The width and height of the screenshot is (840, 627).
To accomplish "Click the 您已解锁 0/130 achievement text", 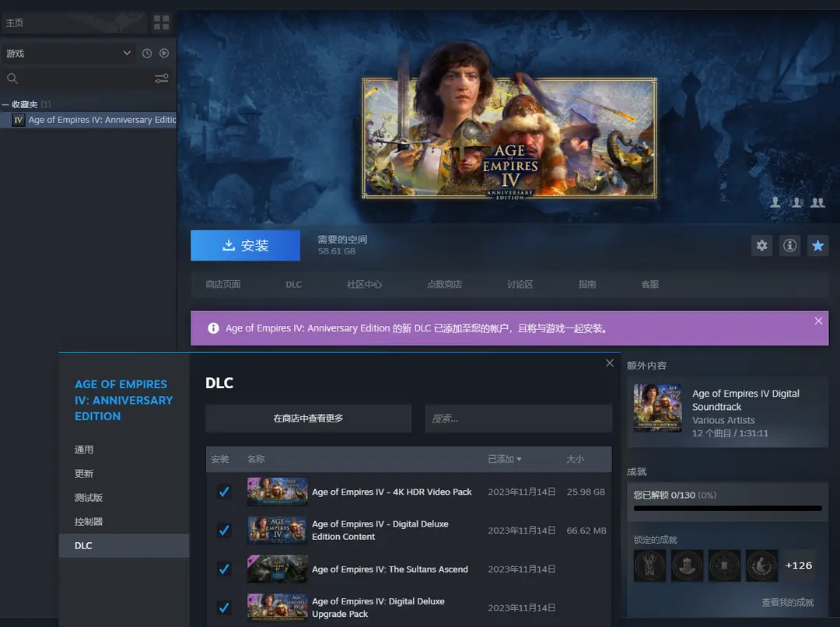I will click(675, 496).
